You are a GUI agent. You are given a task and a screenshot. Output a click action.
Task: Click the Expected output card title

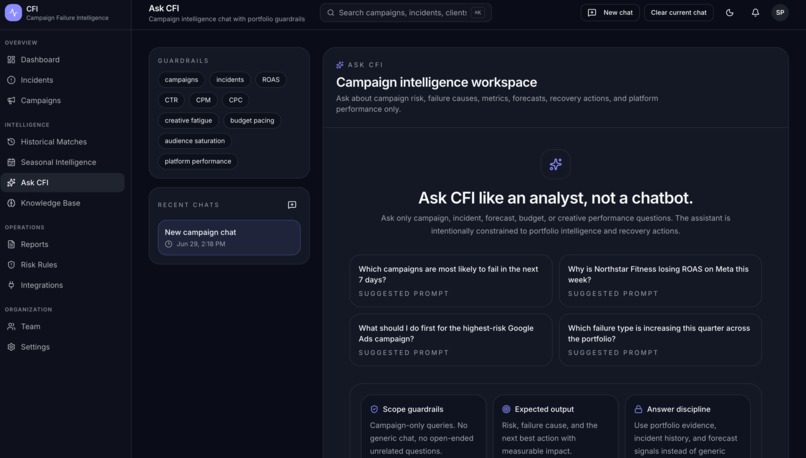pos(544,409)
